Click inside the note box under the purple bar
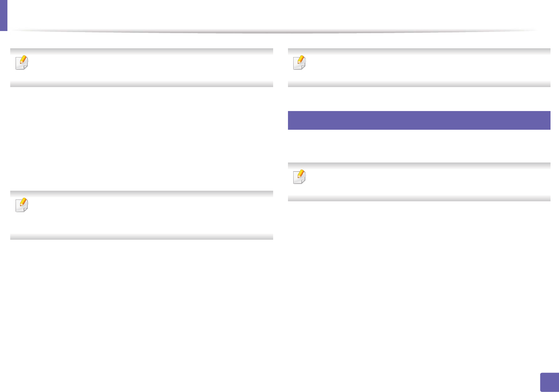Image resolution: width=559 pixels, height=392 pixels. click(x=423, y=182)
